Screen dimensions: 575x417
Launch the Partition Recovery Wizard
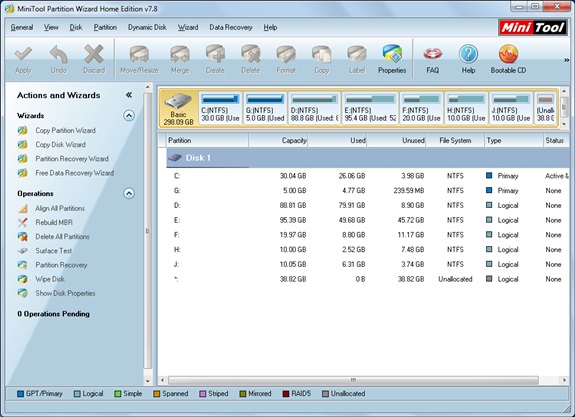pyautogui.click(x=72, y=159)
